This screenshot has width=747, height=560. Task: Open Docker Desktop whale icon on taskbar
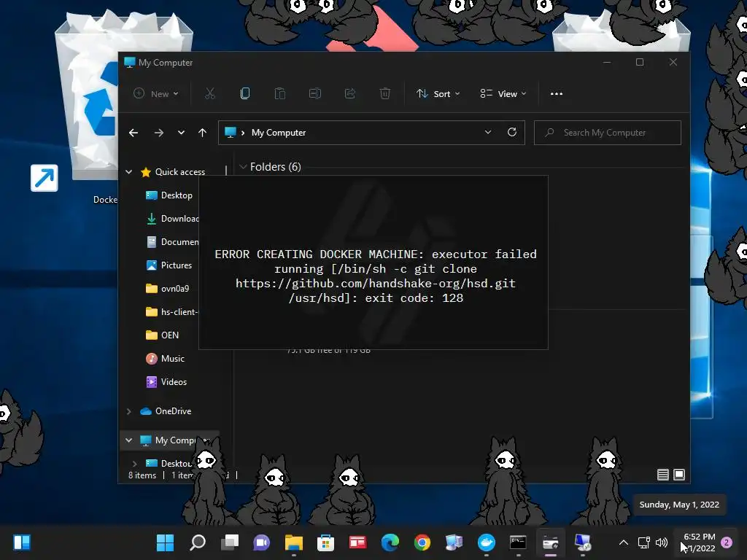(487, 542)
